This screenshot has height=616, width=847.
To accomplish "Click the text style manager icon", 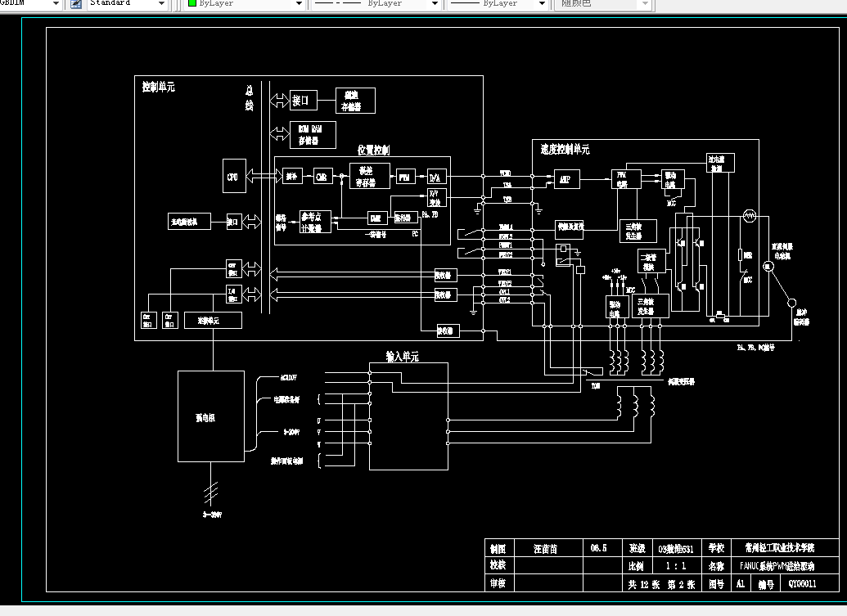I will tap(76, 4).
